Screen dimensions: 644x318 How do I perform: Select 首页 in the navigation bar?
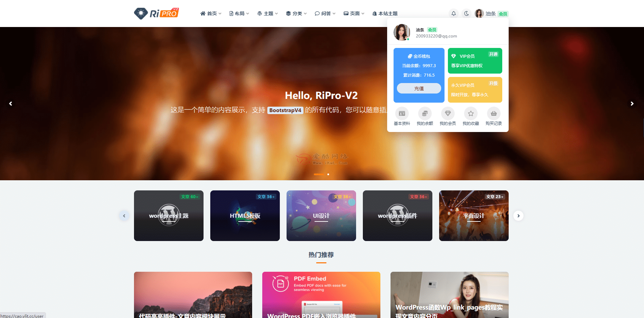coord(211,14)
